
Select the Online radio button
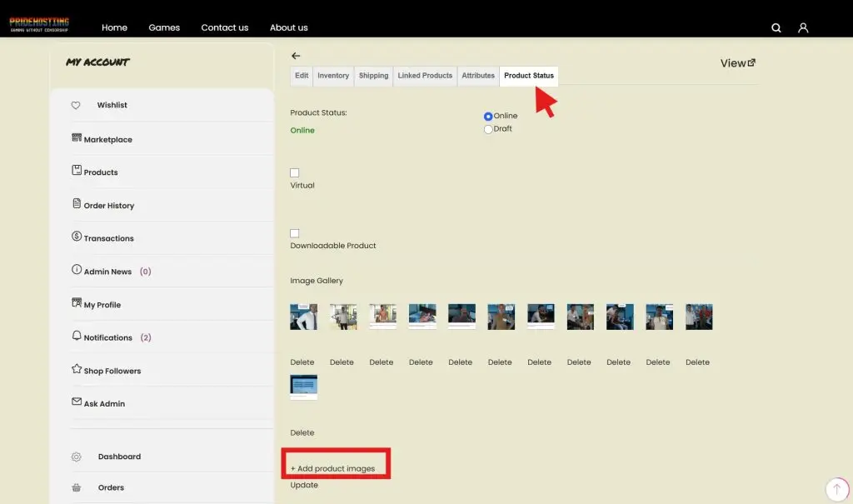[x=488, y=117]
